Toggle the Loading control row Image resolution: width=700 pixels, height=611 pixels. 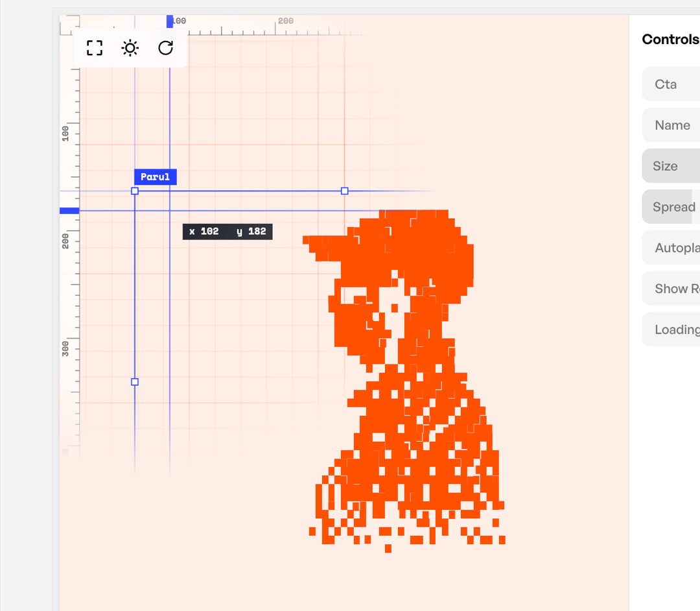tap(671, 329)
